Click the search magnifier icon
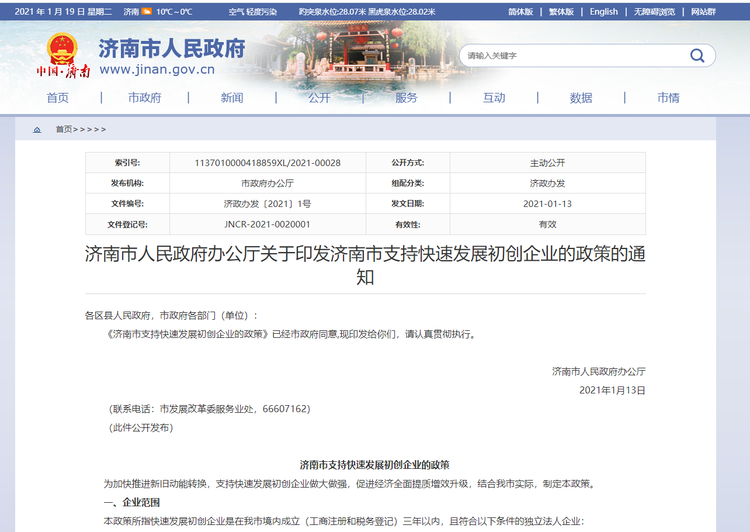 697,55
